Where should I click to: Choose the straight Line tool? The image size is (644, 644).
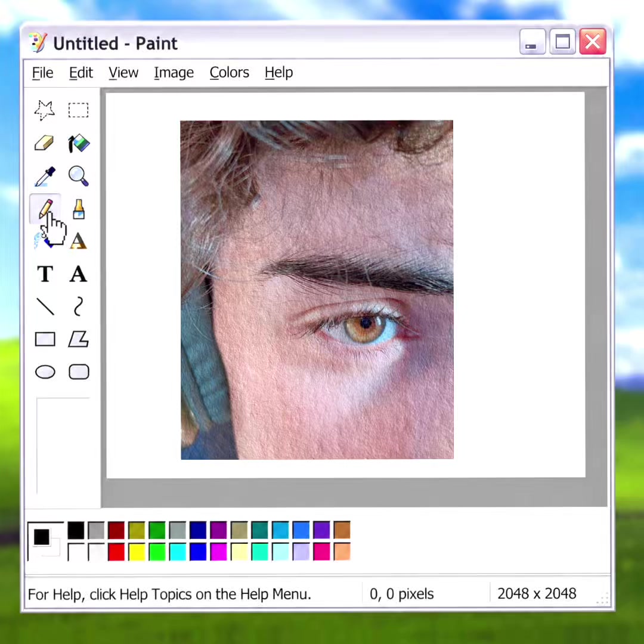point(45,306)
